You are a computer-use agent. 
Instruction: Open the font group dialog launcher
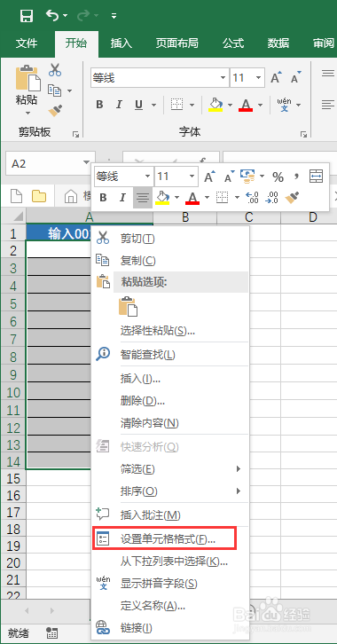pos(303,134)
